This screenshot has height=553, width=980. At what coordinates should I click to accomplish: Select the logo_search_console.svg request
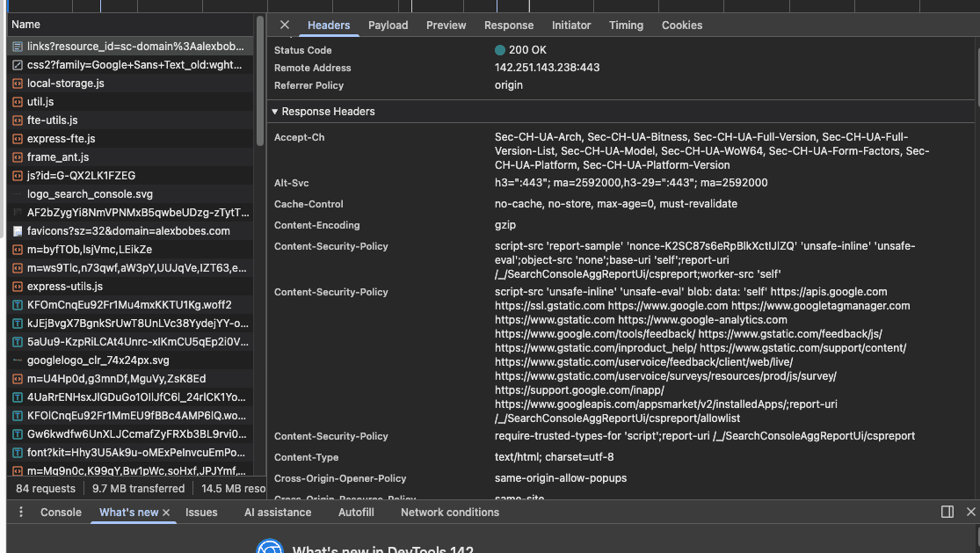click(x=90, y=194)
